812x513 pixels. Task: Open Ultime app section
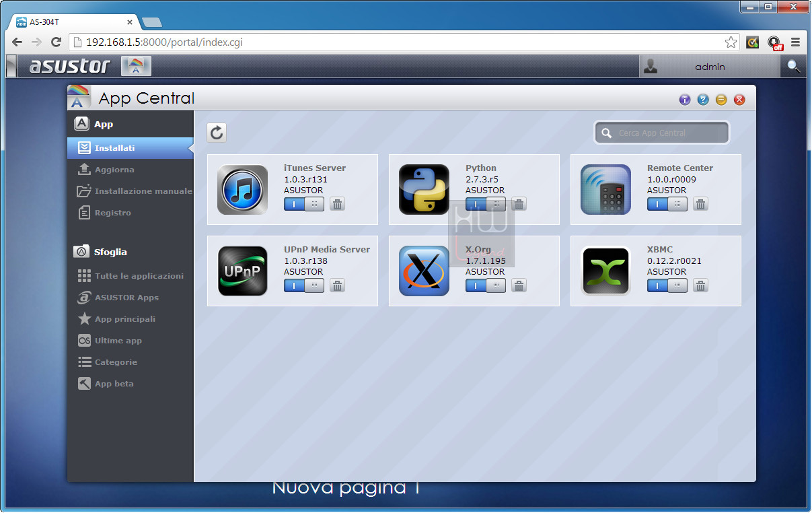(x=131, y=341)
